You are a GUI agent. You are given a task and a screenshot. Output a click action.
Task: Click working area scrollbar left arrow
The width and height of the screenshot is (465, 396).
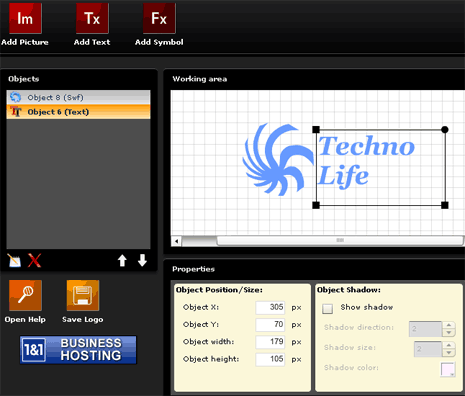176,241
